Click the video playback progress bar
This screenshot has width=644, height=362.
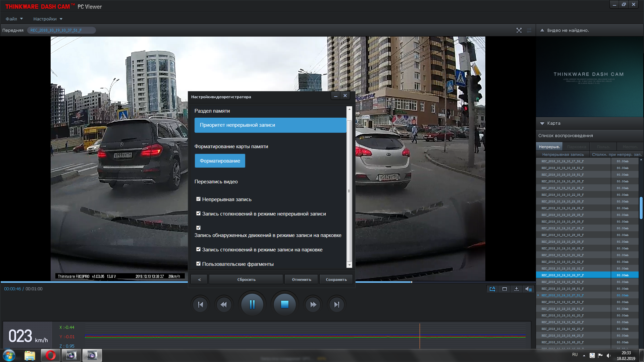point(470,282)
